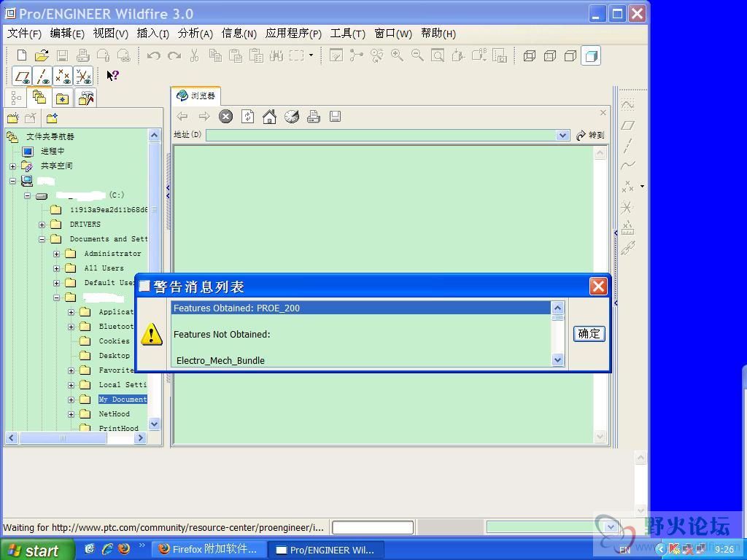Print the browser page
This screenshot has height=560, width=747.
coord(313,117)
